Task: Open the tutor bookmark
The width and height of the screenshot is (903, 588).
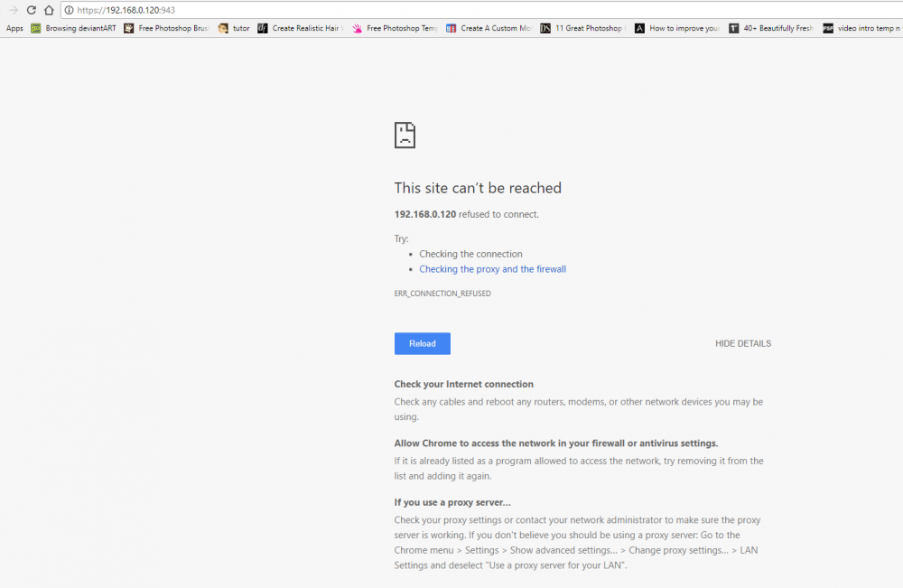Action: 241,28
